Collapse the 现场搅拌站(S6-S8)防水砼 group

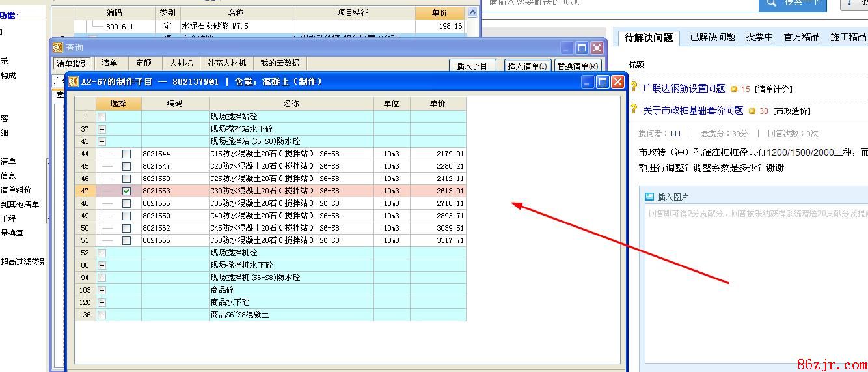[x=102, y=141]
